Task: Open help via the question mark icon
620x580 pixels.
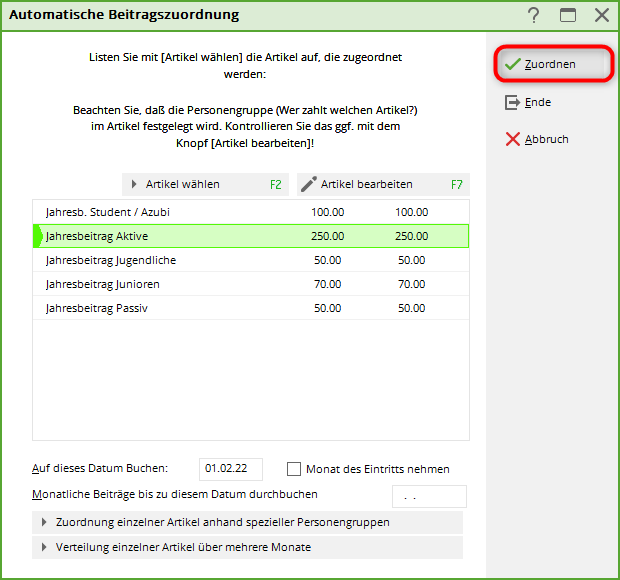Action: coord(534,15)
